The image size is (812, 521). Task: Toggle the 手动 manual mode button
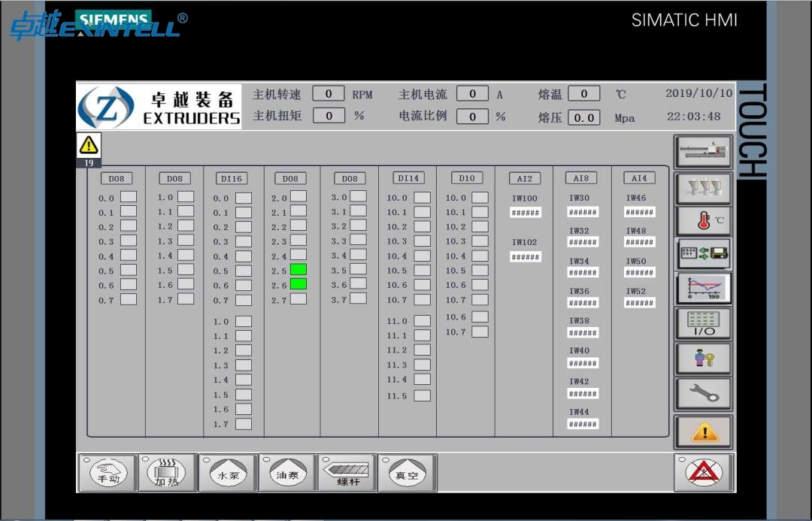click(108, 473)
